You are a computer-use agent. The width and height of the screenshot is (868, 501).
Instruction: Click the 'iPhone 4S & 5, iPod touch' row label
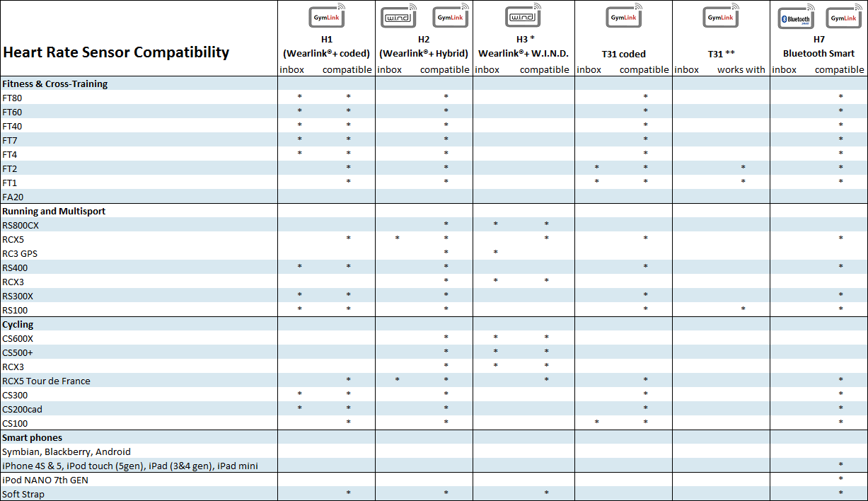[129, 466]
